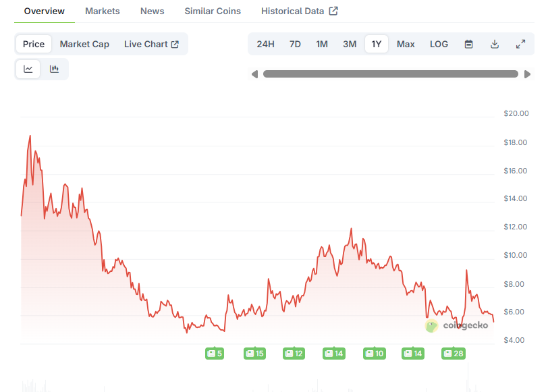Viewport: 548px width, 392px height.
Task: Go to the Similar Coins tab
Action: pos(212,11)
